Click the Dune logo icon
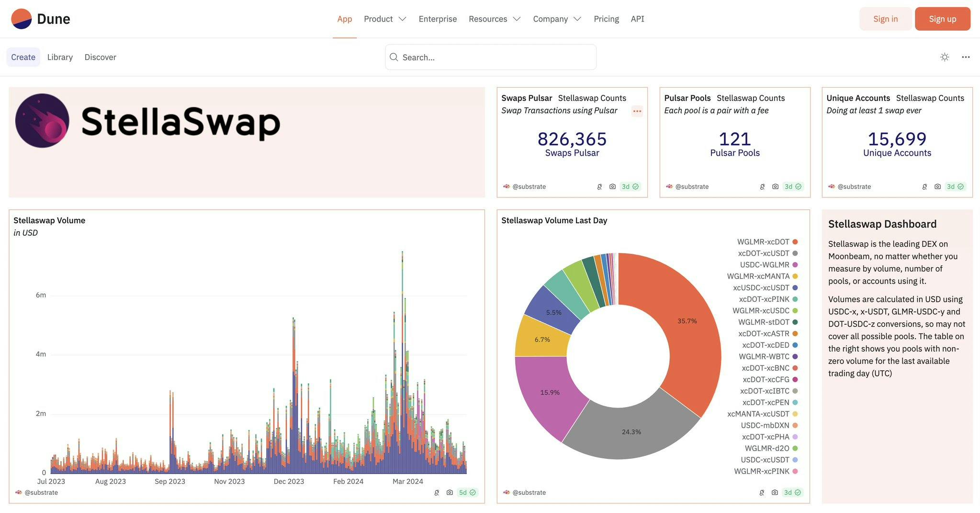The image size is (980, 513). point(22,19)
